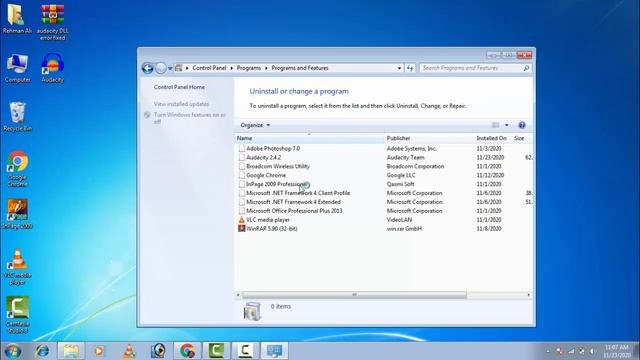The image size is (640, 360).
Task: Click the win.rar GmbH publisher cell
Action: pos(404,229)
